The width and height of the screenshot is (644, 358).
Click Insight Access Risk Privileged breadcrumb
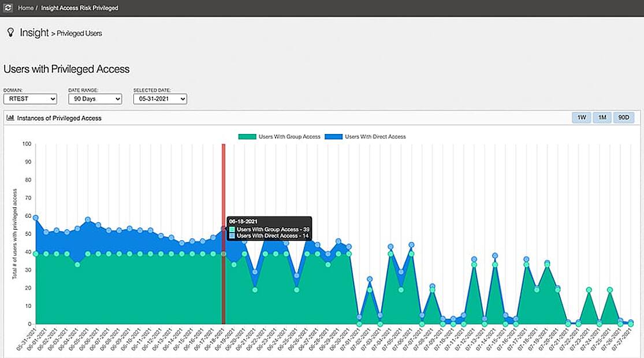click(x=80, y=8)
